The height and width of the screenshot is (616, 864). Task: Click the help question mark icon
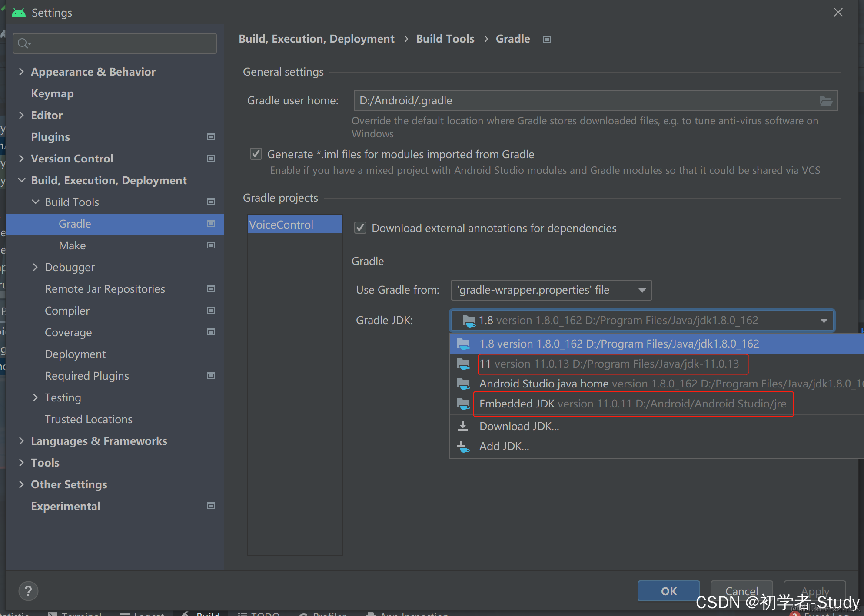click(28, 591)
